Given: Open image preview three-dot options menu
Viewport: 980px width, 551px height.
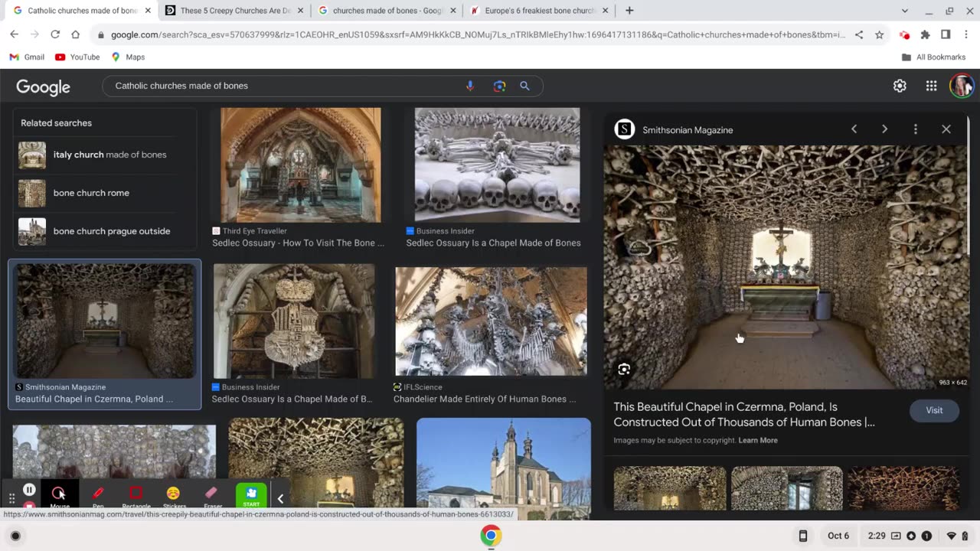Looking at the screenshot, I should (915, 129).
